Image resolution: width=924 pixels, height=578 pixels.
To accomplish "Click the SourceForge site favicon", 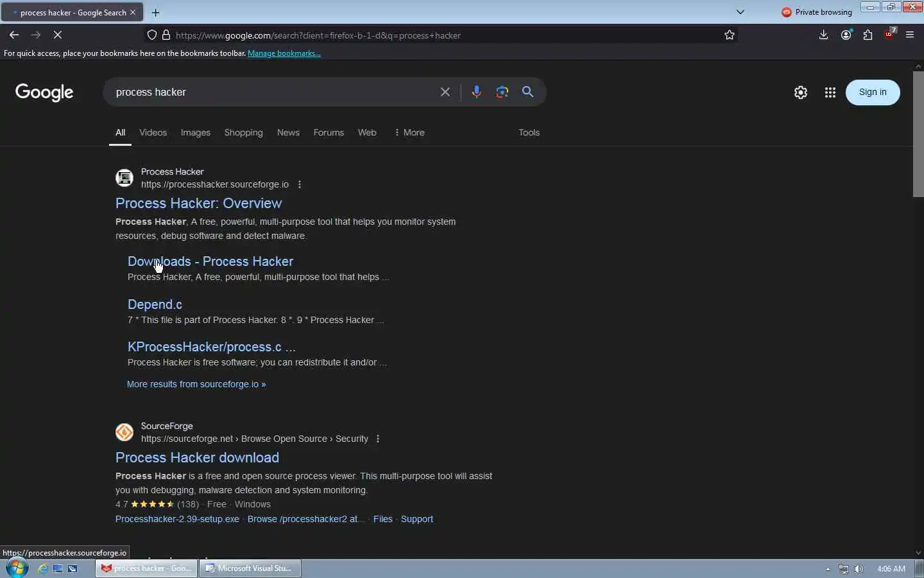I will point(124,432).
